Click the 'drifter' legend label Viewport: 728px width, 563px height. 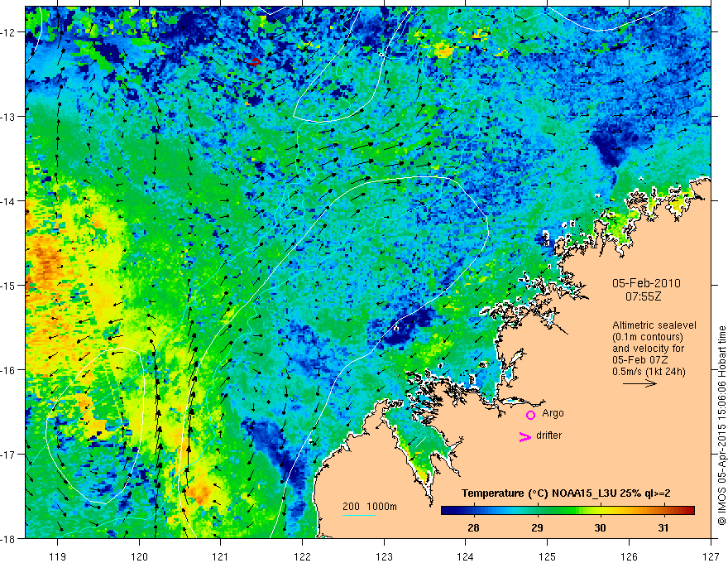(x=548, y=435)
